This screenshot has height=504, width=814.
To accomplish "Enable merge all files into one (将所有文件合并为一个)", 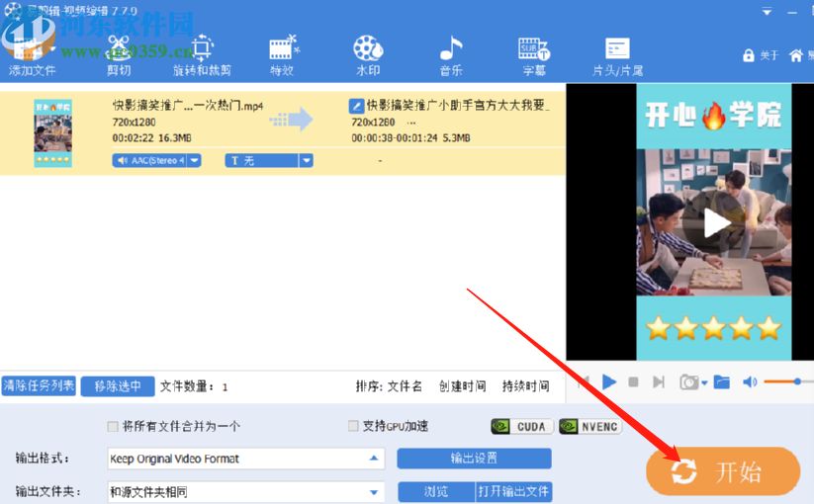I will tap(113, 427).
